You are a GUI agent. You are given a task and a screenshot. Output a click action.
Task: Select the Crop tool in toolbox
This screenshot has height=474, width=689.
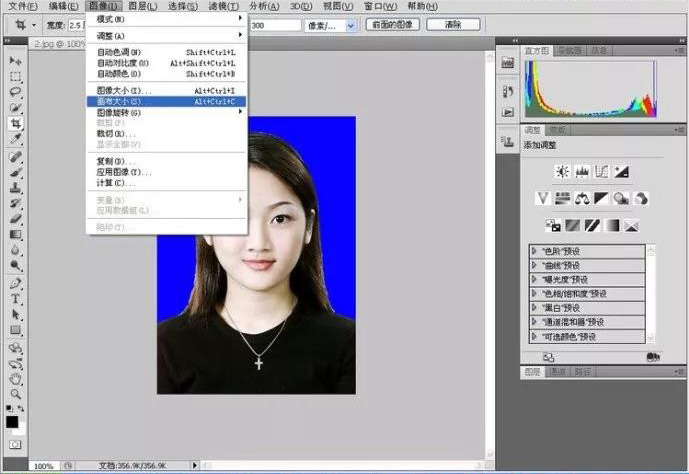coord(16,124)
